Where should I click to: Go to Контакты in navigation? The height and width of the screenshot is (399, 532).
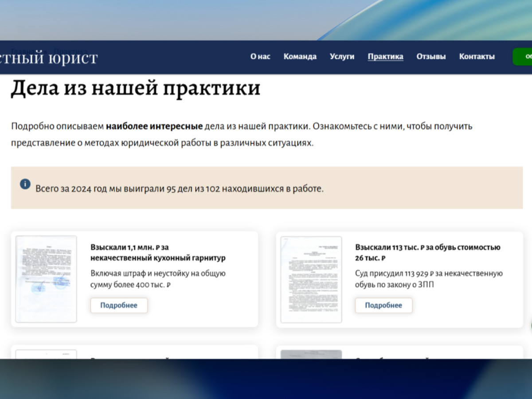click(477, 56)
